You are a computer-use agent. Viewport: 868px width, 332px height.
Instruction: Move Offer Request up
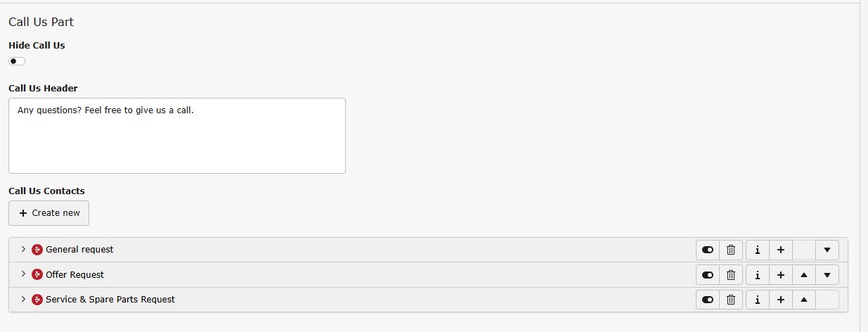(804, 275)
